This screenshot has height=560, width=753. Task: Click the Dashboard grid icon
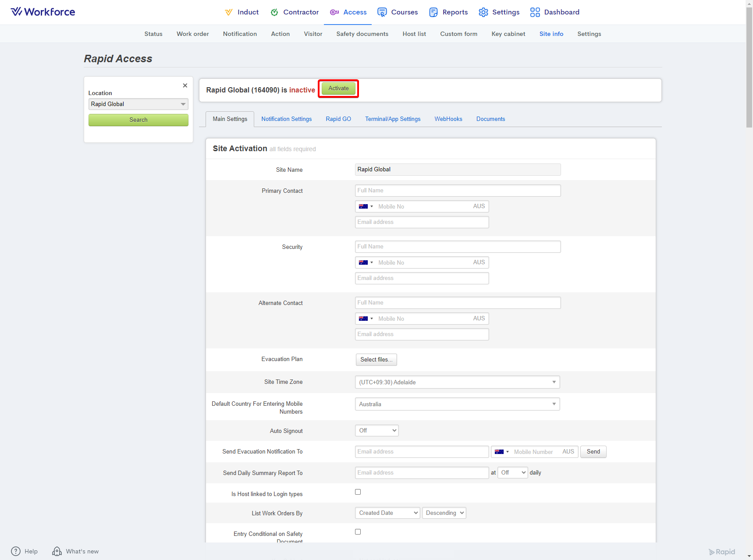pyautogui.click(x=535, y=12)
